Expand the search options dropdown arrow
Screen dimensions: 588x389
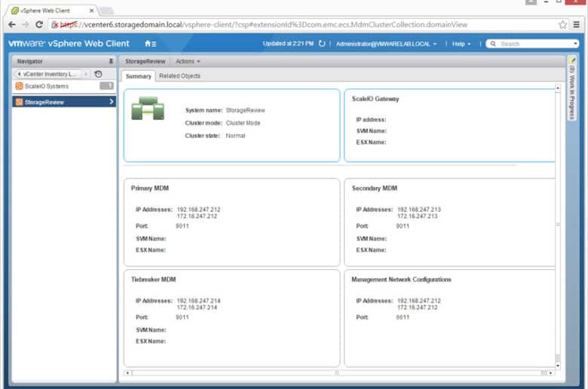pyautogui.click(x=575, y=44)
